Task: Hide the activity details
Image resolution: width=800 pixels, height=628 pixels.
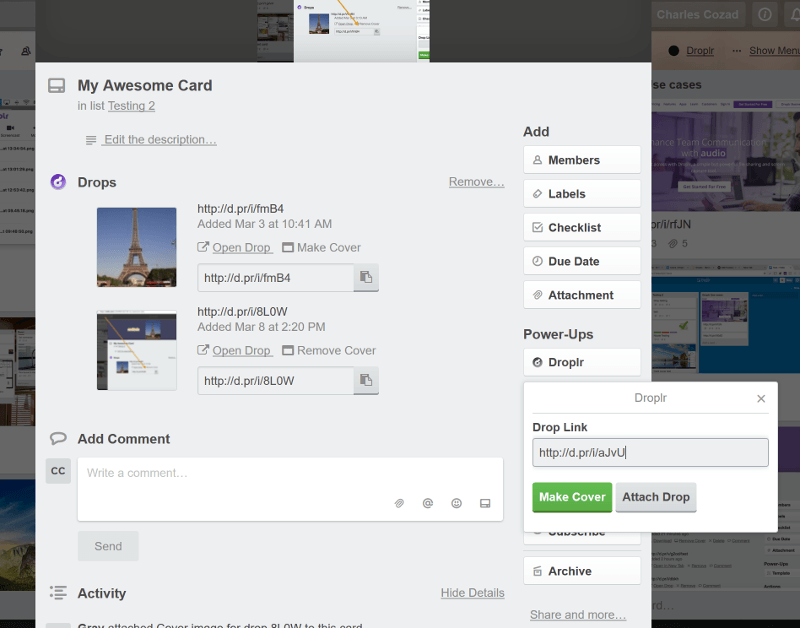Action: point(472,593)
